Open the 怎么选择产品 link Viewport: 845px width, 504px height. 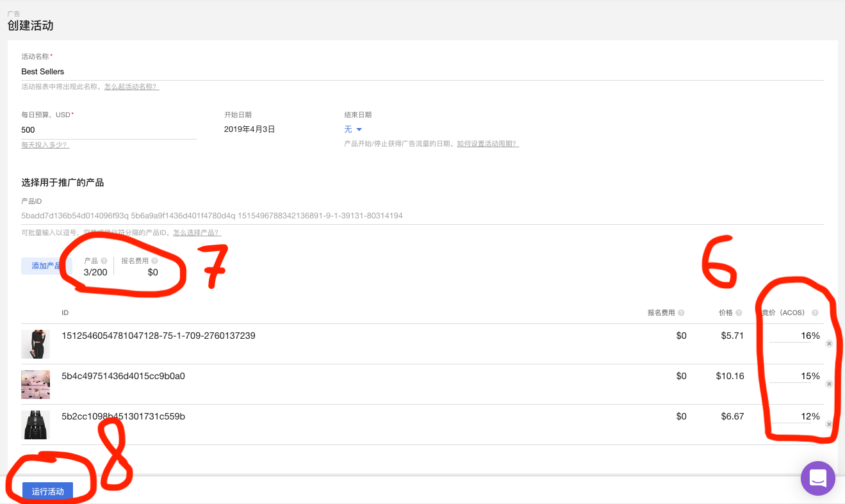point(197,232)
